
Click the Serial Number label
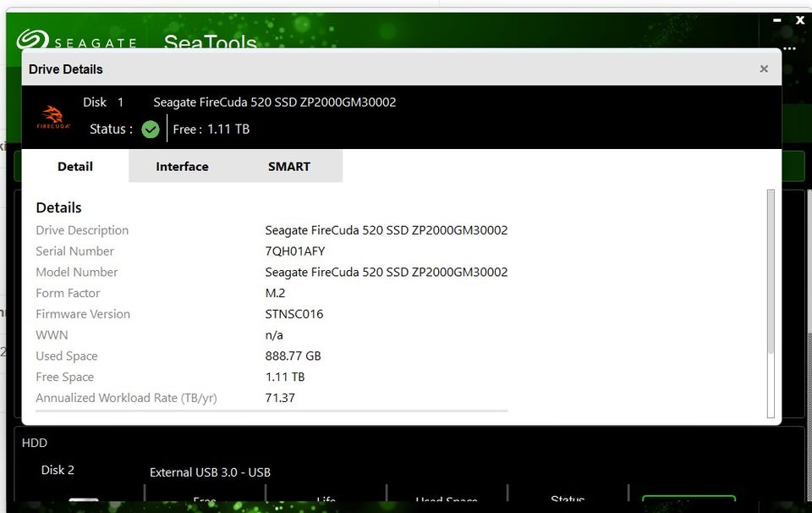(x=74, y=251)
